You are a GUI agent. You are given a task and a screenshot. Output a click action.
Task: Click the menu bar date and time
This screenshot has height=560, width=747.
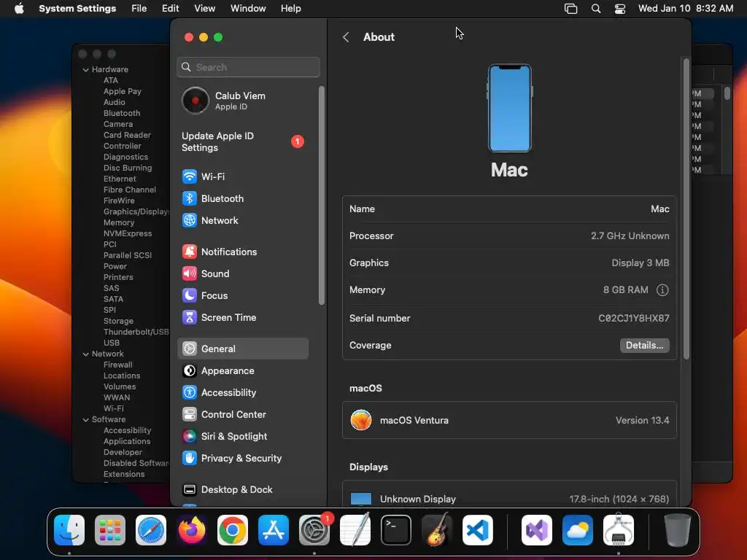[x=685, y=8]
